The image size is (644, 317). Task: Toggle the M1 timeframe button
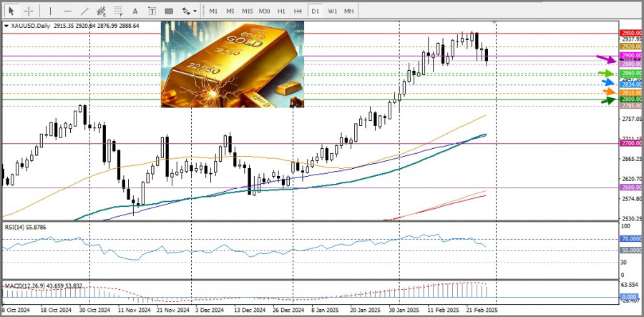pyautogui.click(x=213, y=11)
